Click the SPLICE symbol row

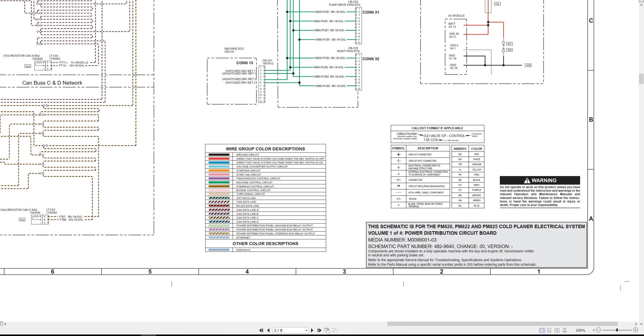pos(420,199)
